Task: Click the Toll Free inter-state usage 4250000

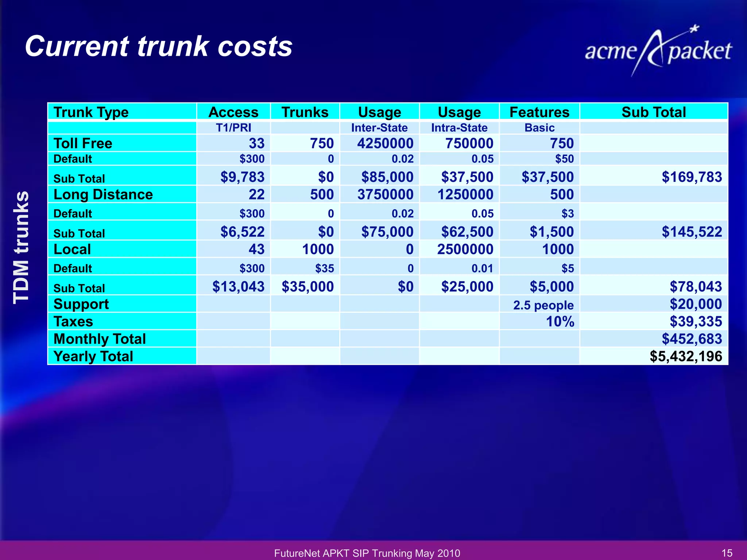Action: (385, 143)
